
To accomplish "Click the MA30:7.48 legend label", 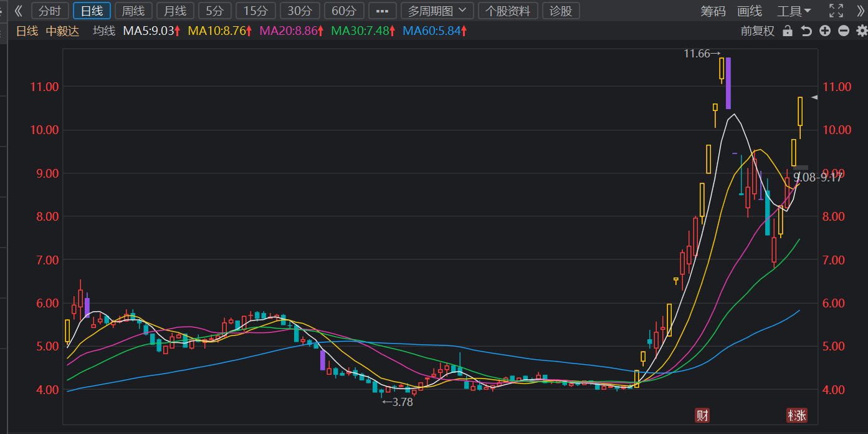I will 363,31.
